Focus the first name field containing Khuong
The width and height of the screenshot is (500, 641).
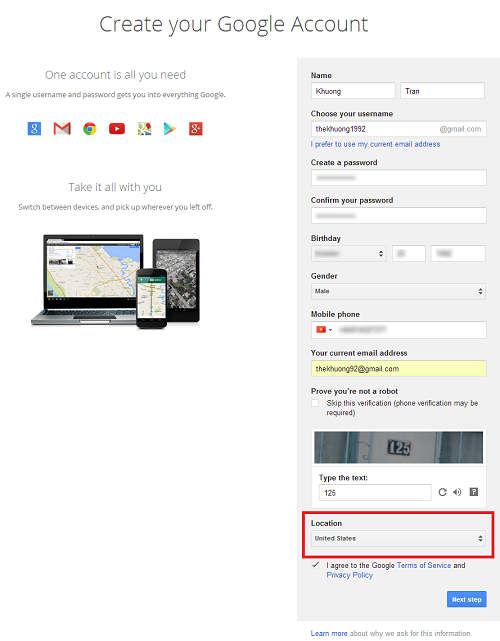353,91
